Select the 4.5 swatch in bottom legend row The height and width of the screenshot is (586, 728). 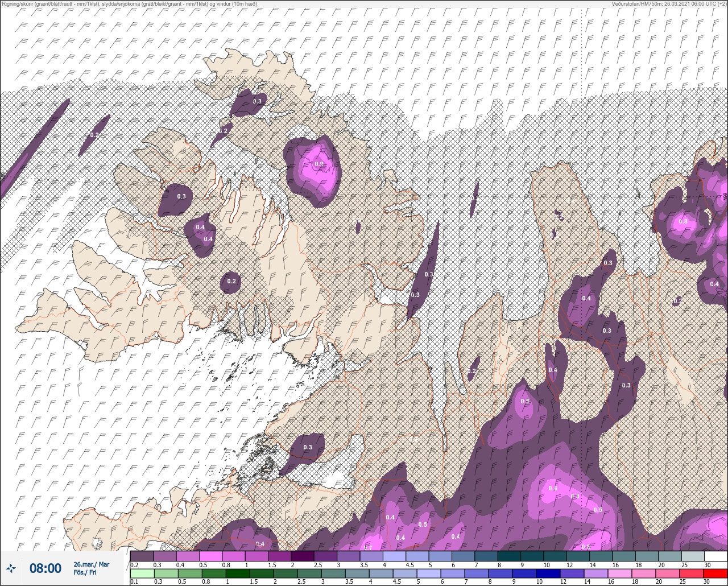(x=405, y=573)
